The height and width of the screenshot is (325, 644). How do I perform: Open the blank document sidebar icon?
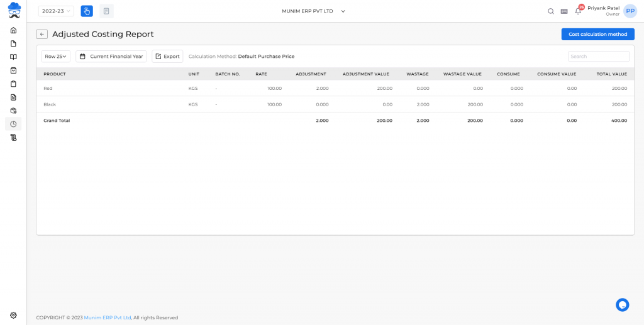13,43
